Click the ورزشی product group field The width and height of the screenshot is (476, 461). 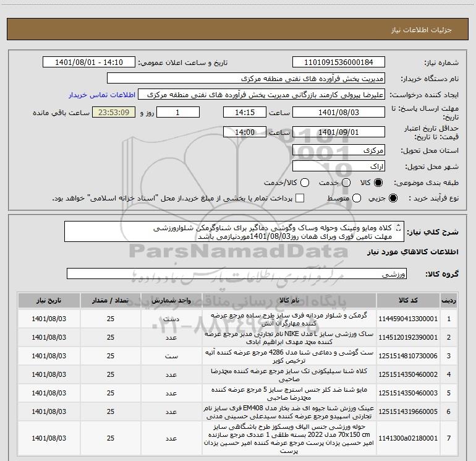click(236, 274)
